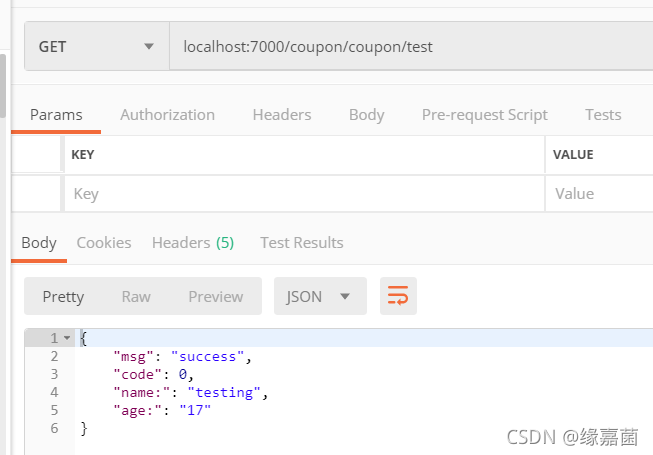Select the response Body tab
653x455 pixels.
click(x=39, y=243)
